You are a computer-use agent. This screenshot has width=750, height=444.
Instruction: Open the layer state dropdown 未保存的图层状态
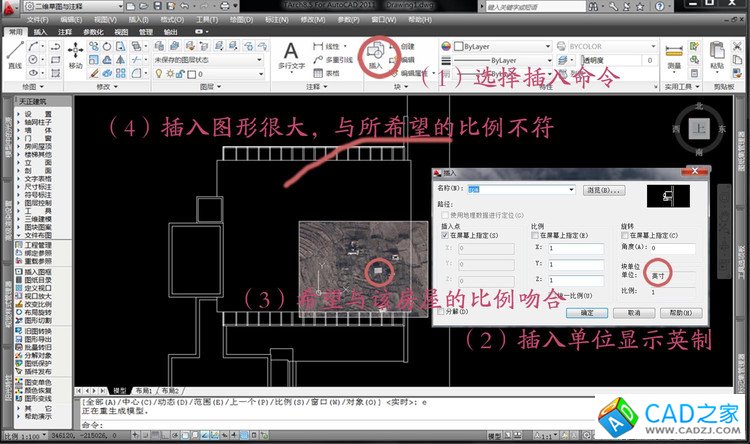tap(209, 60)
